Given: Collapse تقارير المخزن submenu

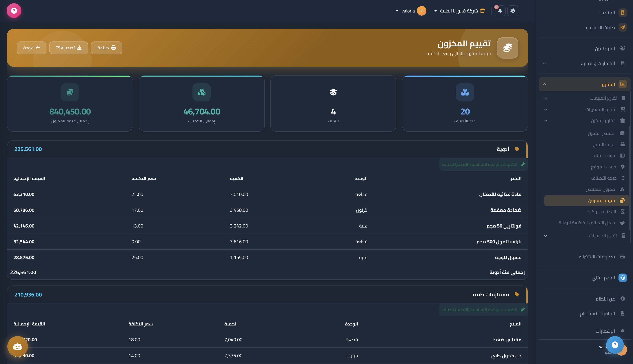Looking at the screenshot, I should click(x=585, y=121).
